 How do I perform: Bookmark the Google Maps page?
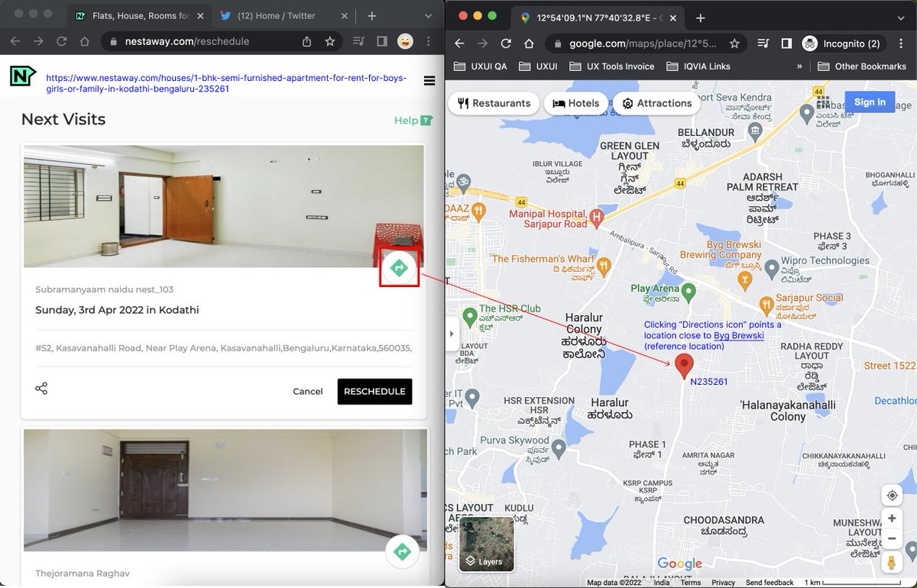734,44
